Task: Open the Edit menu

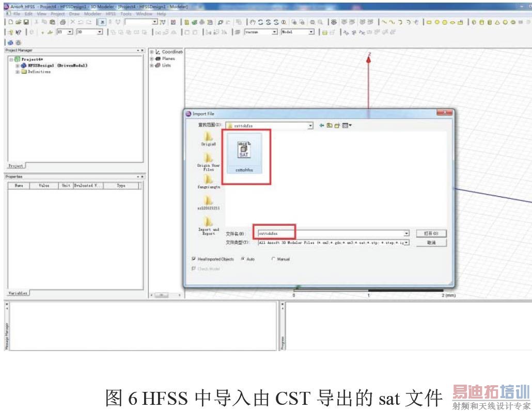Action: point(28,14)
